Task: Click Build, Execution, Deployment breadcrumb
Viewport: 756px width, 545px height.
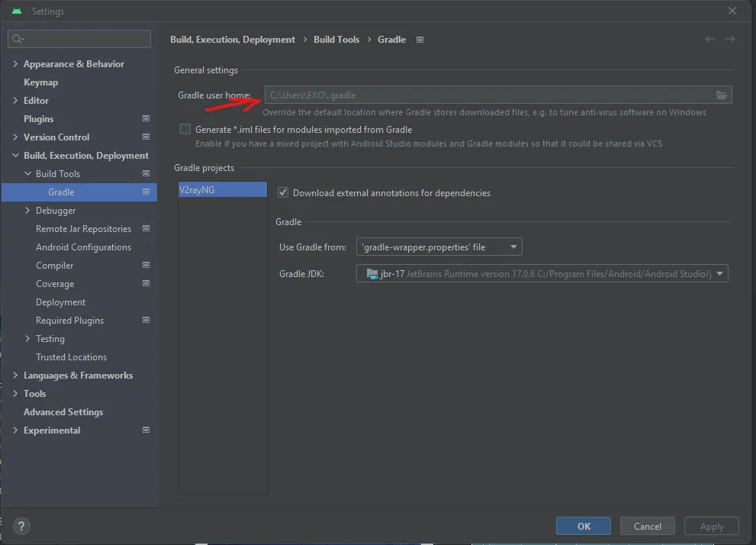Action: (233, 40)
